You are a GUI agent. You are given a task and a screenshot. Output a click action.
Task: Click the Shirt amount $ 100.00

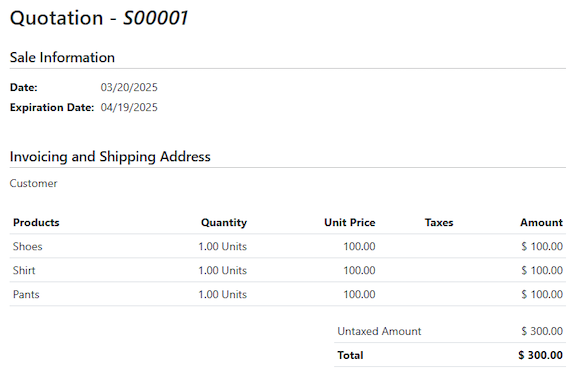click(x=542, y=270)
